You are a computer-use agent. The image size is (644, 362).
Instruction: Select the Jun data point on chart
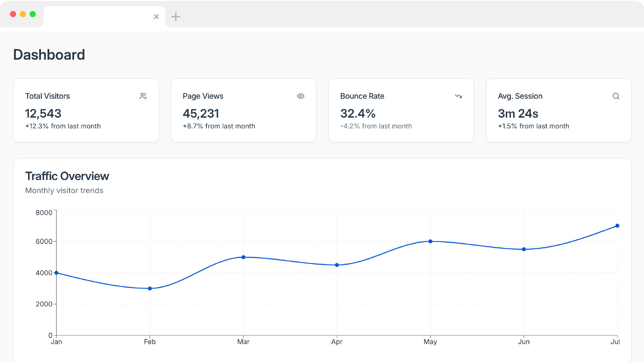524,249
